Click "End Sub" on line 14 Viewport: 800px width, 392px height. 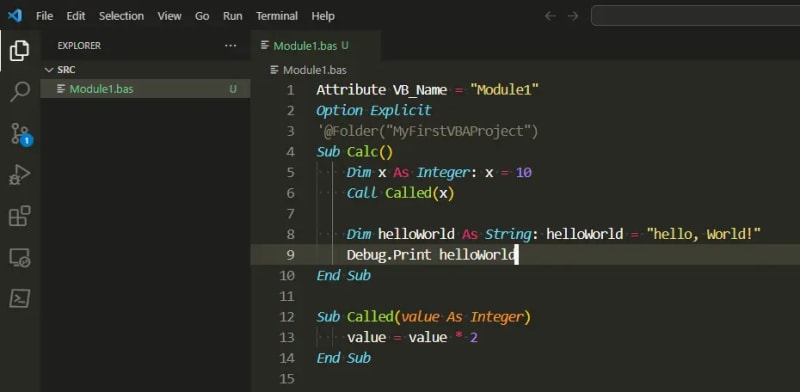[343, 358]
